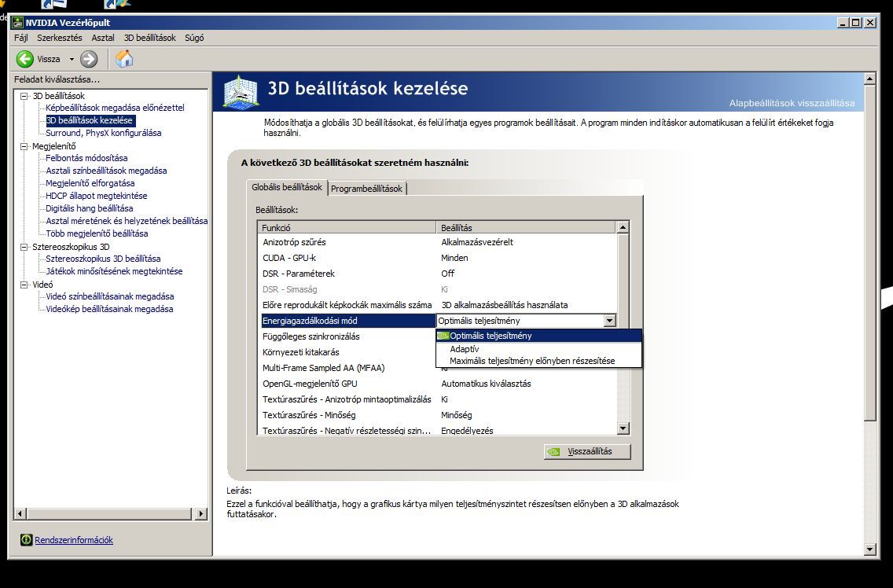This screenshot has width=893, height=588.
Task: Select Megjelenítő elforgatása
Action: pos(90,183)
